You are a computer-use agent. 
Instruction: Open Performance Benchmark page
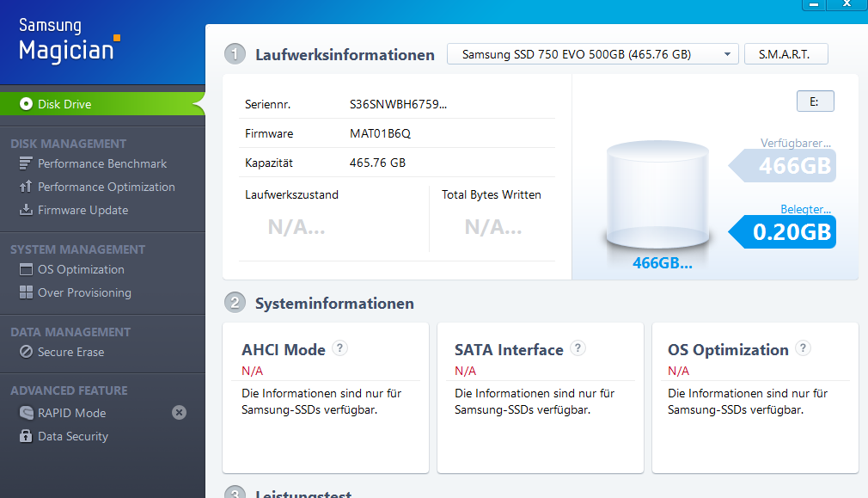coord(102,163)
